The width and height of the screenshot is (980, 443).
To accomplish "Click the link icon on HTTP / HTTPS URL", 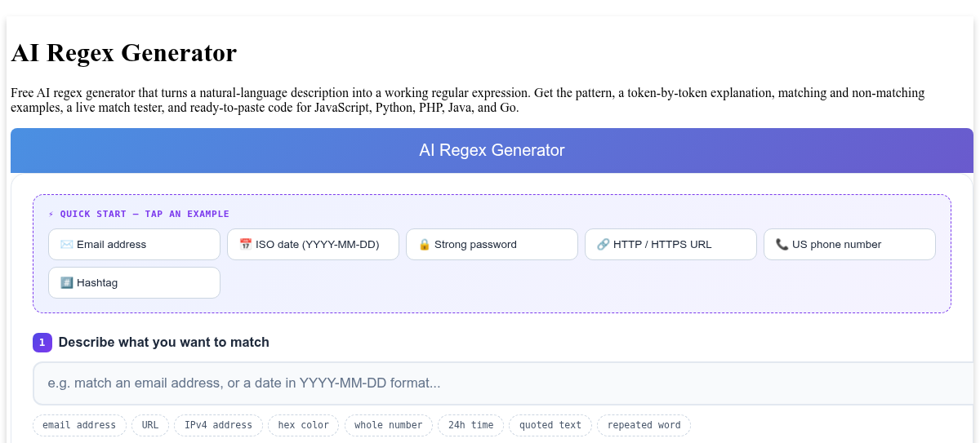I will tap(604, 244).
